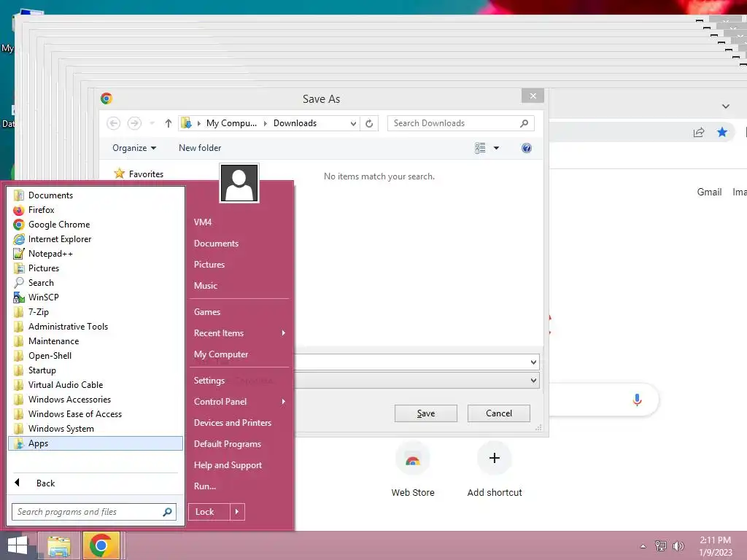Go forward in the Save As dialog
747x560 pixels.
click(x=134, y=123)
